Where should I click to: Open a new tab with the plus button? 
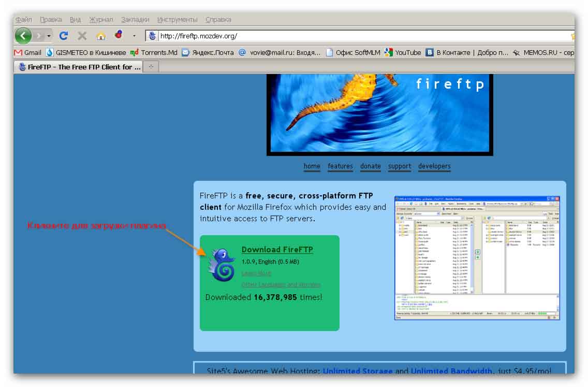click(151, 67)
